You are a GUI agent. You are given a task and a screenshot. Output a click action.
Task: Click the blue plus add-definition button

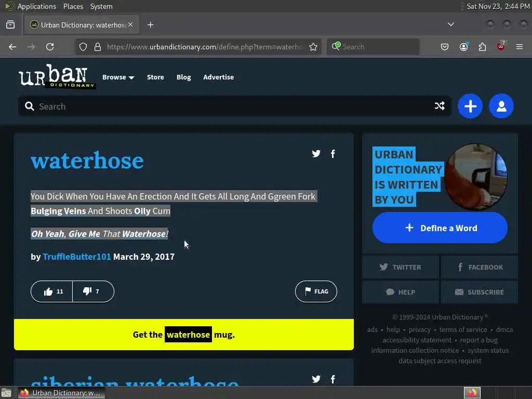click(470, 106)
